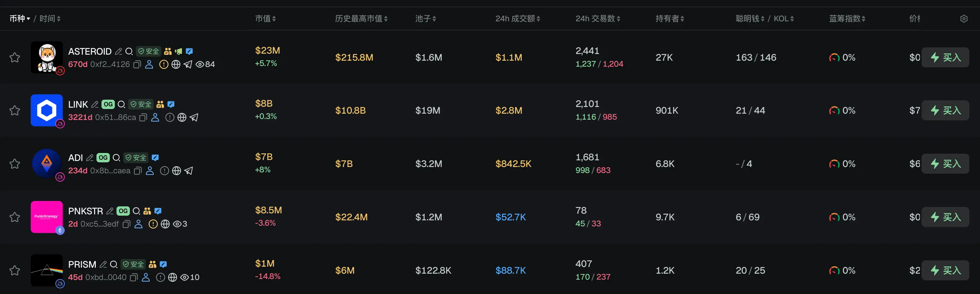Open PRISM creator profile icon
This screenshot has height=294, width=980.
[146, 278]
